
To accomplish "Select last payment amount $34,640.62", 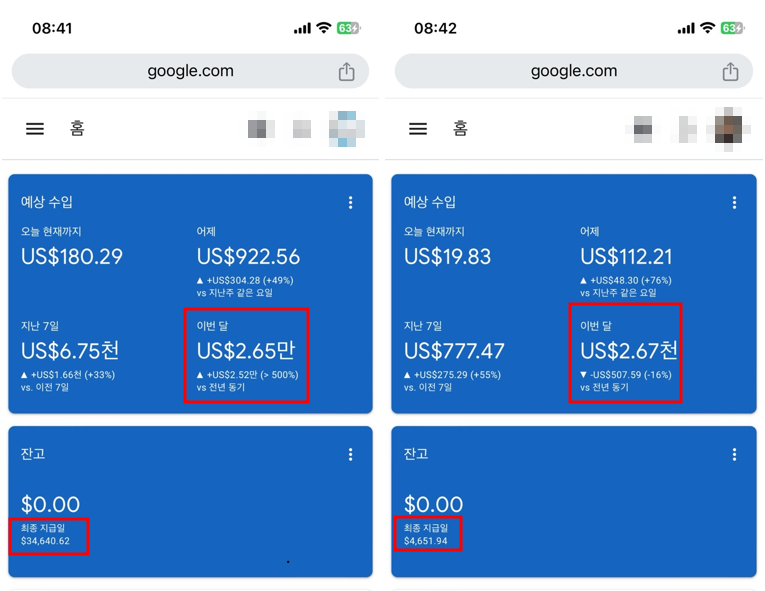I will (x=45, y=541).
